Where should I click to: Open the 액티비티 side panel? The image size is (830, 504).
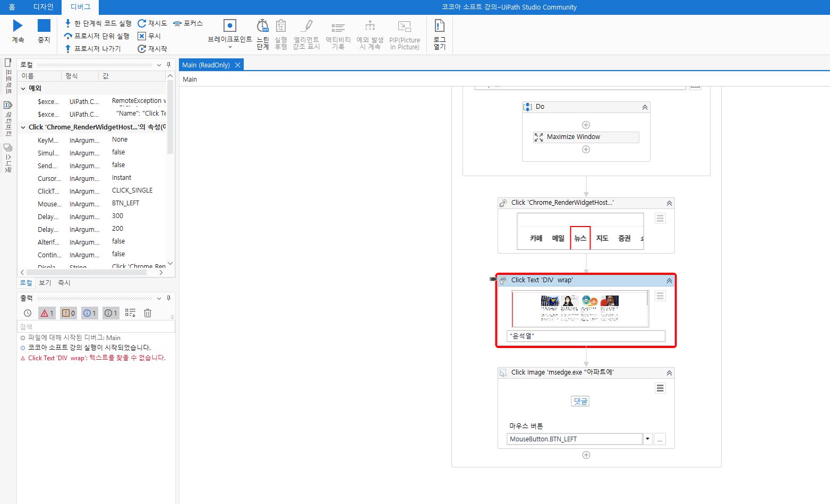(x=8, y=119)
